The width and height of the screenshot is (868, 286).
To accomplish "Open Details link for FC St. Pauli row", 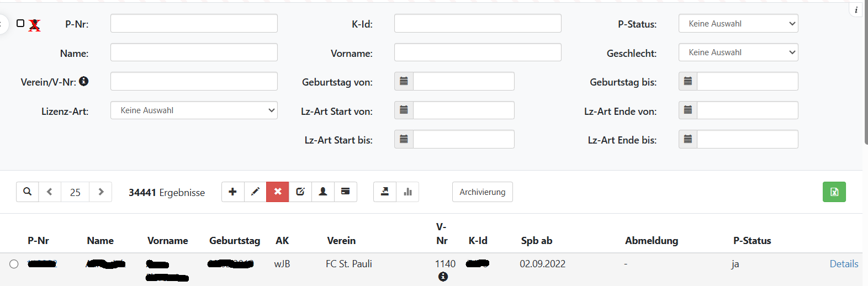I will click(844, 264).
